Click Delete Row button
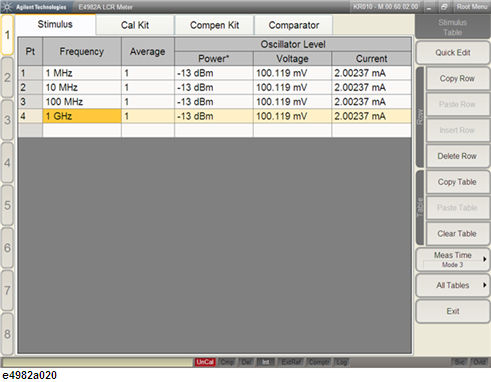This screenshot has height=382, width=491. coord(457,156)
